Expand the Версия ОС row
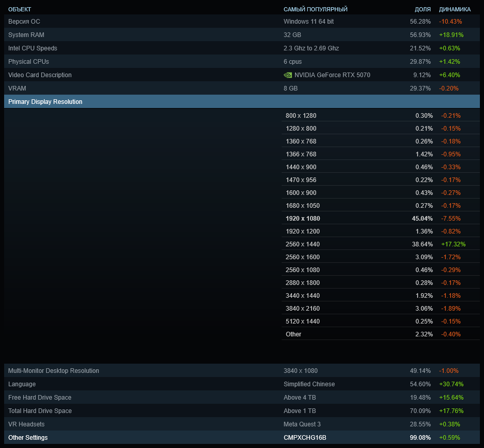 pyautogui.click(x=242, y=21)
